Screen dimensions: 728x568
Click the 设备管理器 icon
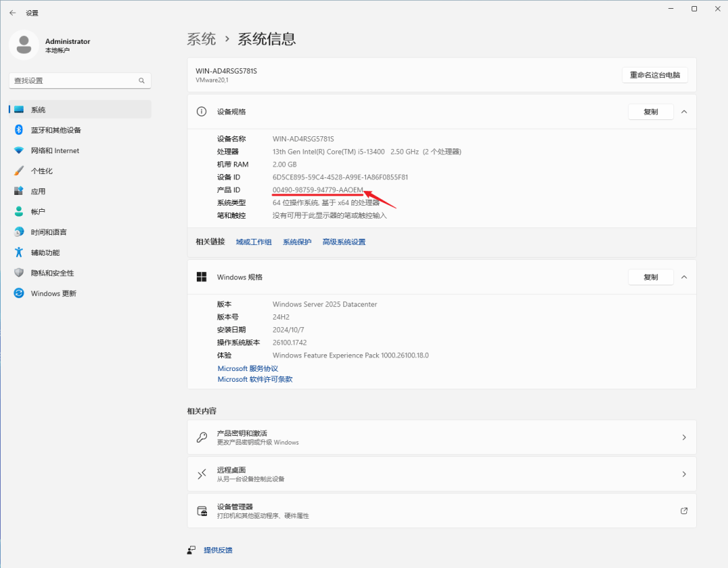(202, 511)
